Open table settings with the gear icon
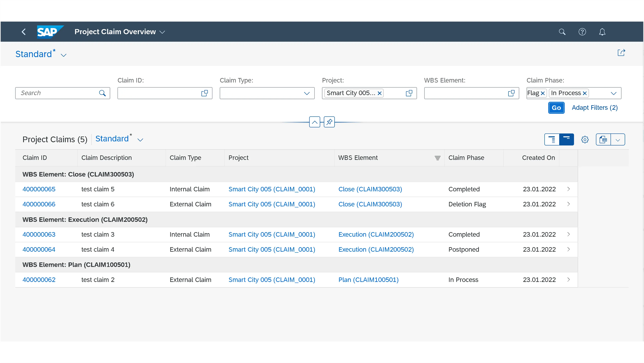This screenshot has height=363, width=644. coord(585,139)
